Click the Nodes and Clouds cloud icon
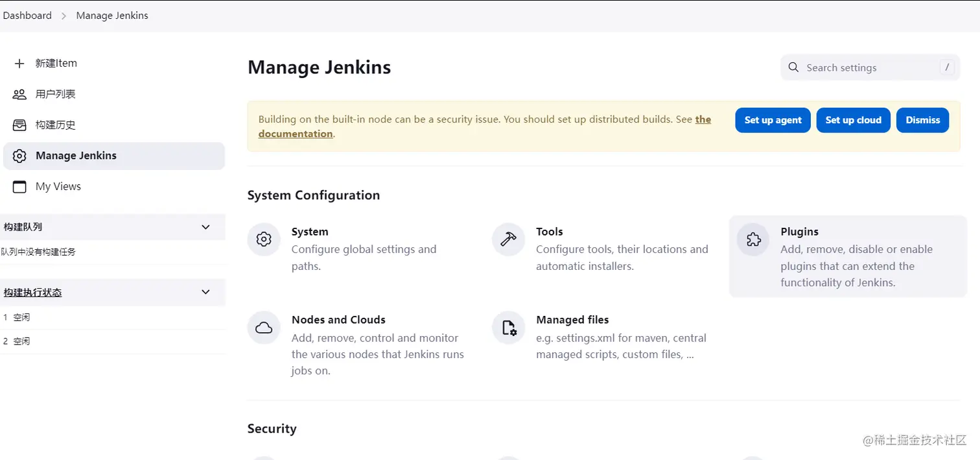The image size is (980, 460). (x=264, y=328)
